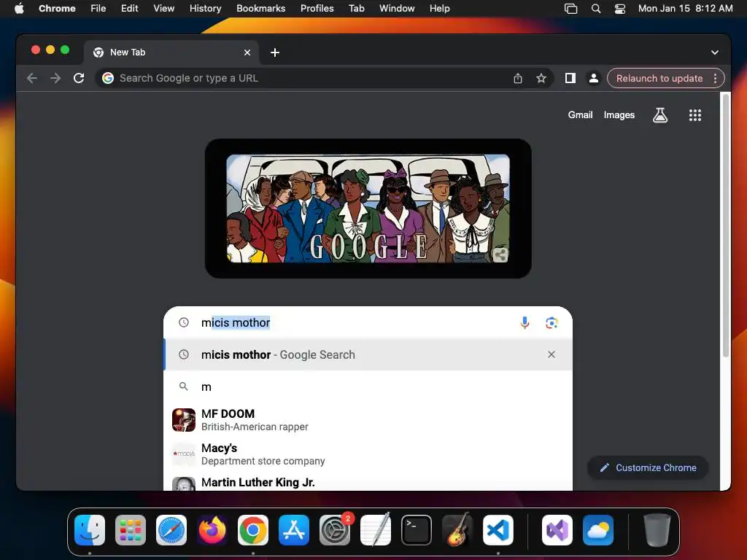Open TextEdit from the dock

[376, 530]
